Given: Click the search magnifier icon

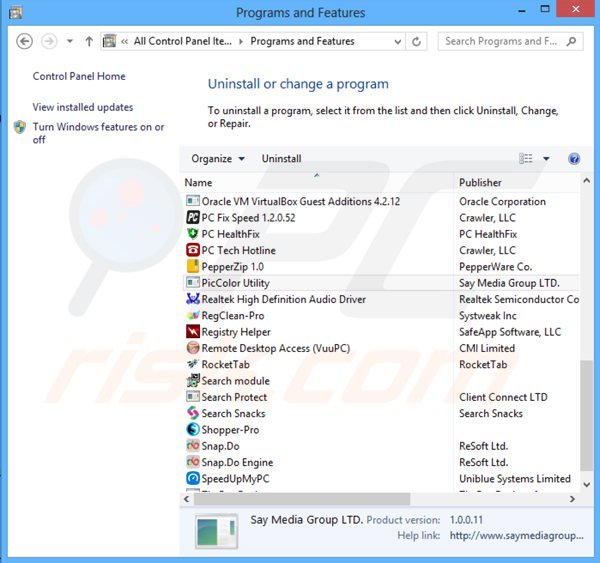Looking at the screenshot, I should click(571, 41).
